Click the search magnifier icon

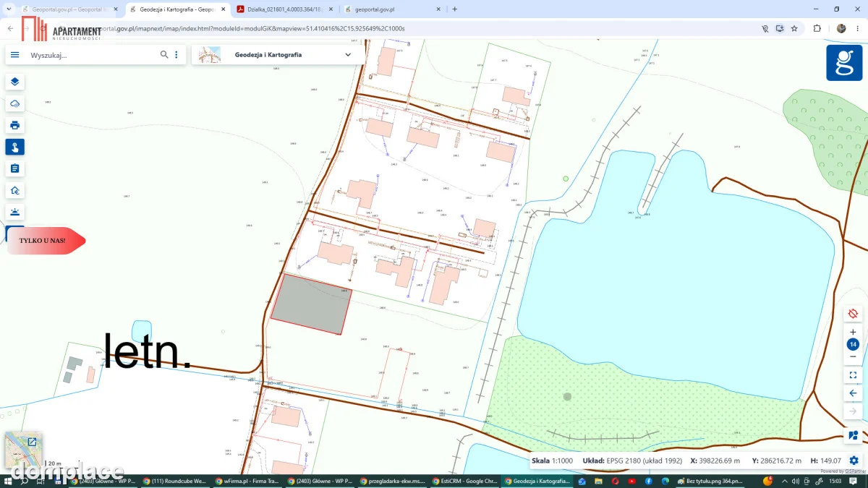click(164, 55)
